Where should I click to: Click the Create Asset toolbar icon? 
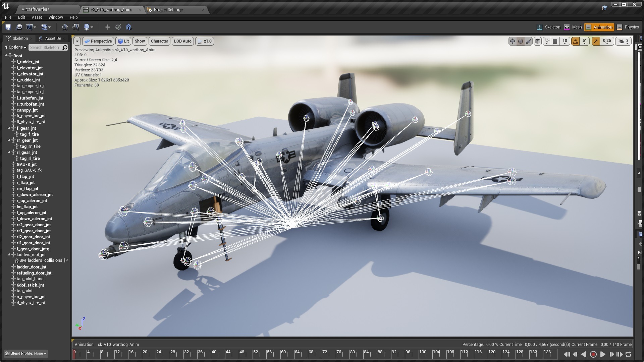[44, 27]
